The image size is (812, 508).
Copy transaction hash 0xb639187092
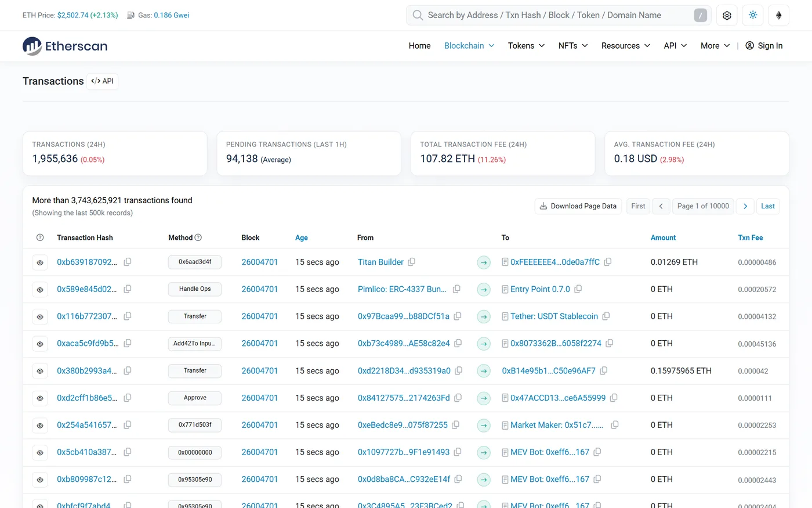tap(128, 262)
